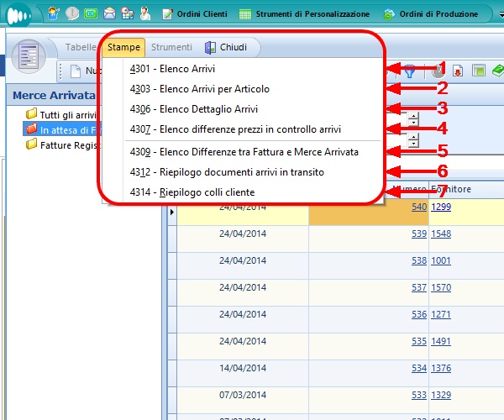Open the Stampe menu tab
This screenshot has height=420, width=504.
click(x=123, y=48)
